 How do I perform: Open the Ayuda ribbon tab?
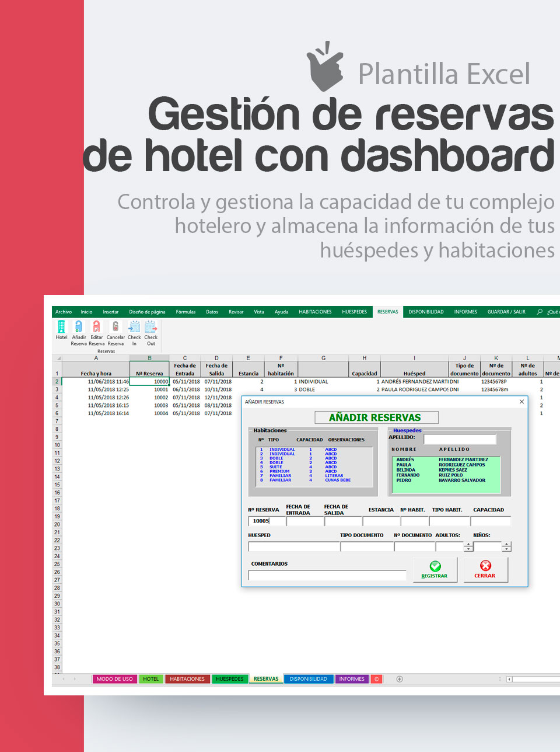(281, 312)
